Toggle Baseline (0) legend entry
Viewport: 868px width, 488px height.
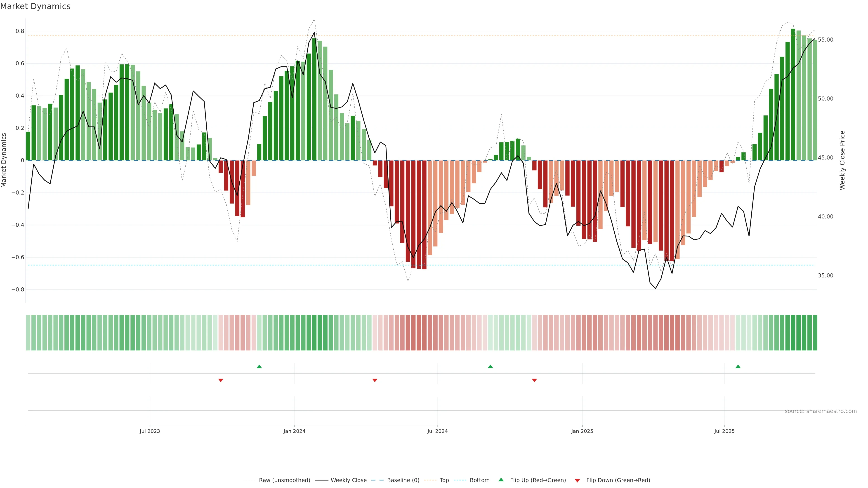click(x=403, y=480)
